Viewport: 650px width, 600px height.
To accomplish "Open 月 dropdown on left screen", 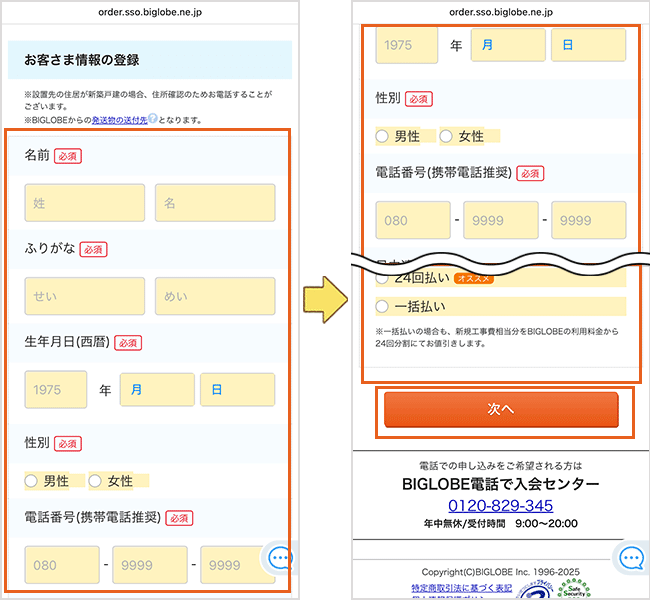I will coord(157,389).
